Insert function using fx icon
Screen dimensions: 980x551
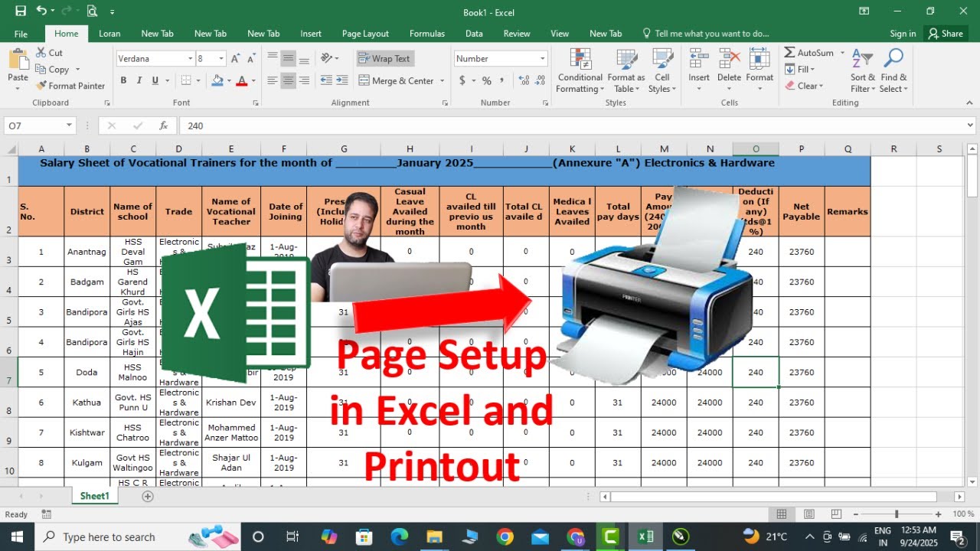163,126
